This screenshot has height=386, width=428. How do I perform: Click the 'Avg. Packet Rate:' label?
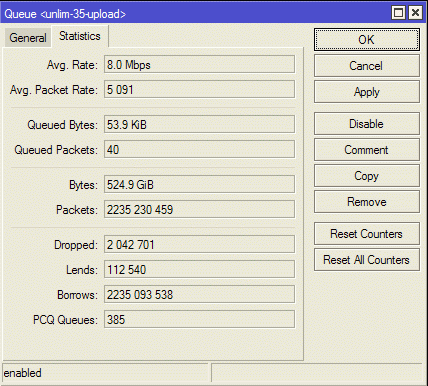click(54, 90)
